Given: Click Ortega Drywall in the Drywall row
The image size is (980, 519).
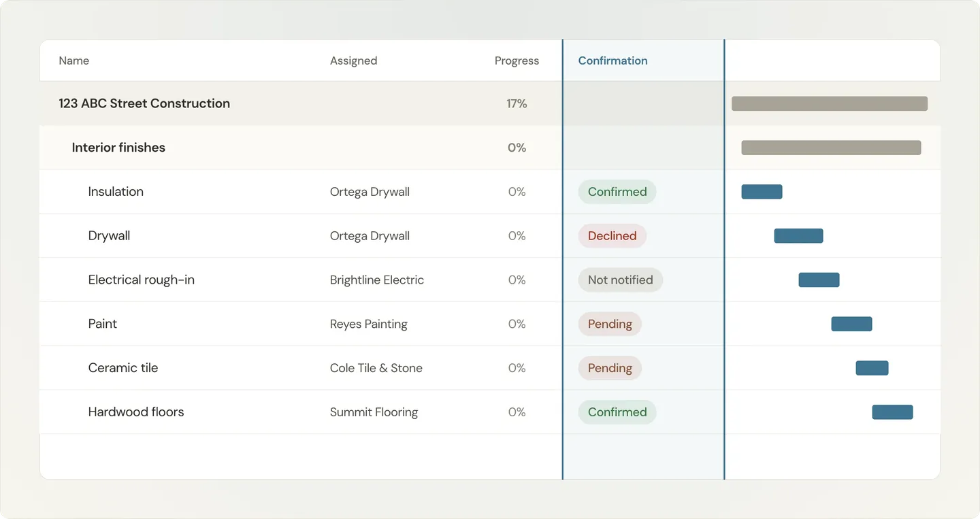Looking at the screenshot, I should 370,236.
